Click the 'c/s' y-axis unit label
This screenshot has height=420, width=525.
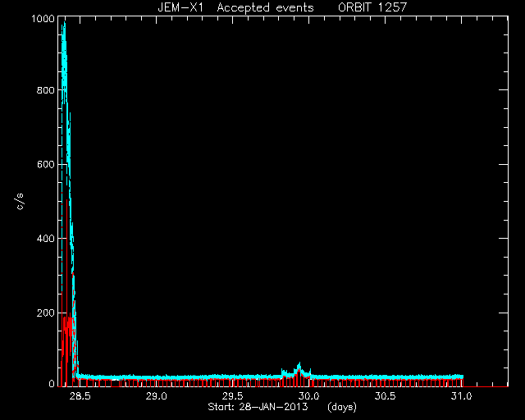tap(20, 202)
